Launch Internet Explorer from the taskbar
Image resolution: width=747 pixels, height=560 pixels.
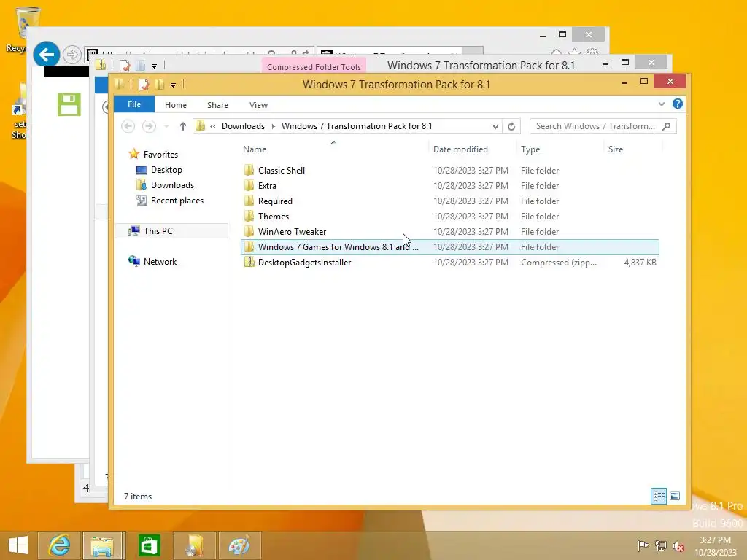tap(59, 545)
